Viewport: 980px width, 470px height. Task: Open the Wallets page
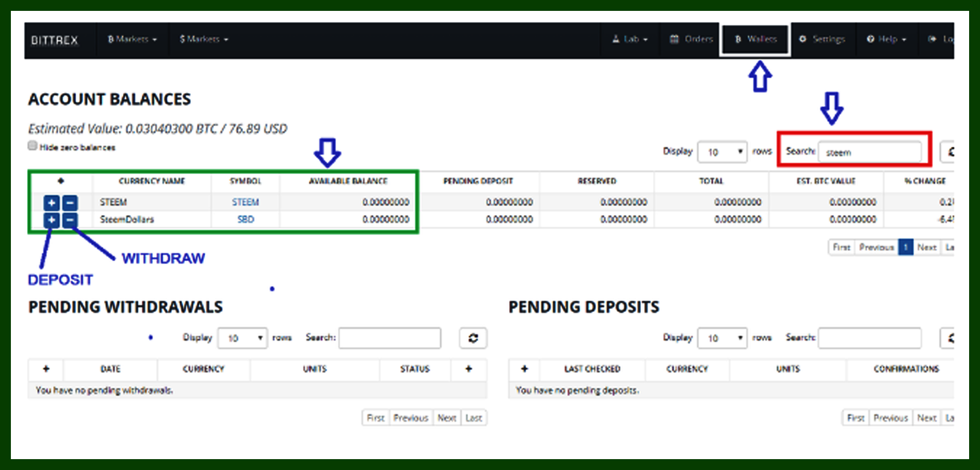(x=755, y=39)
